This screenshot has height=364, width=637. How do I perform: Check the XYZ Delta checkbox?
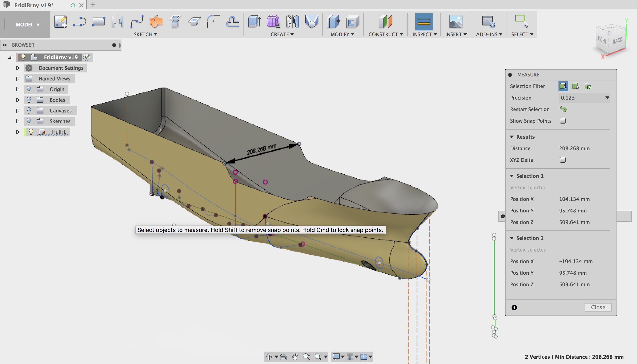(562, 160)
